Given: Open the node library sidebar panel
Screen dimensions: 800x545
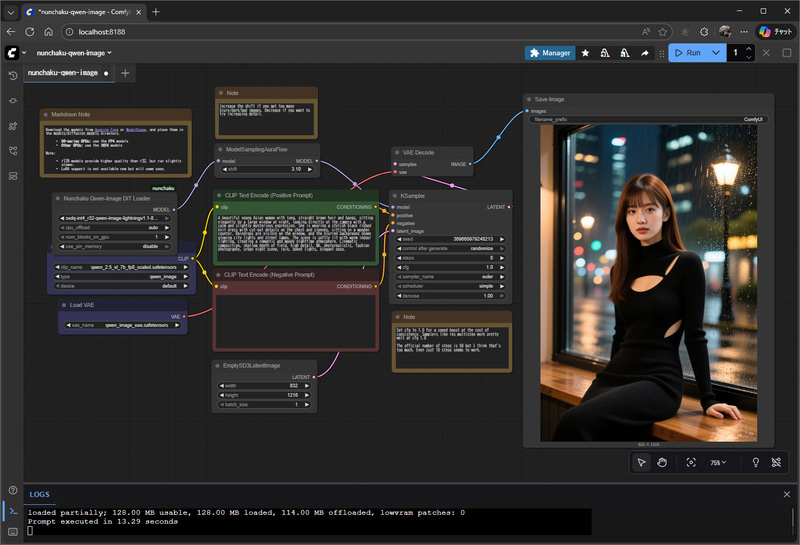Looking at the screenshot, I should coord(12,101).
